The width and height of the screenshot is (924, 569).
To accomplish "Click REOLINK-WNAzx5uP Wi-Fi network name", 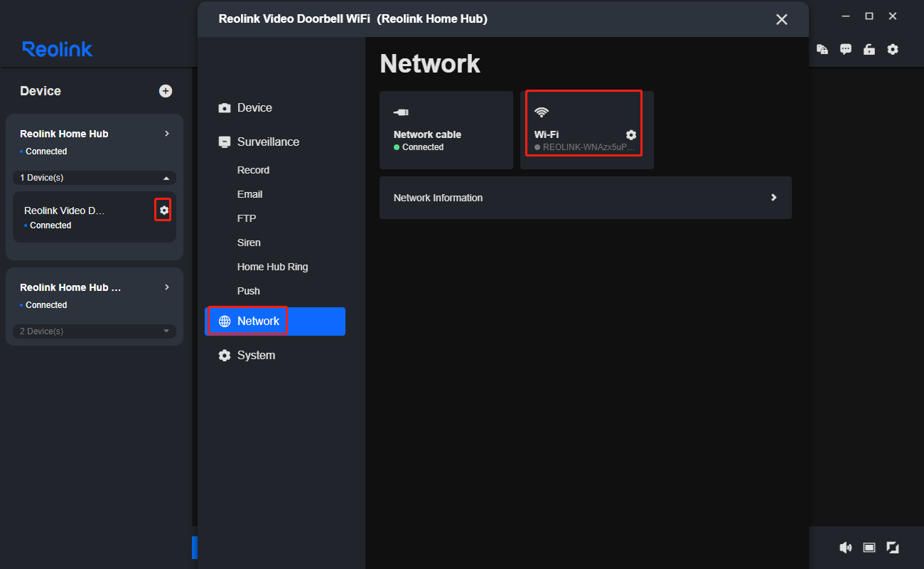I will point(589,147).
